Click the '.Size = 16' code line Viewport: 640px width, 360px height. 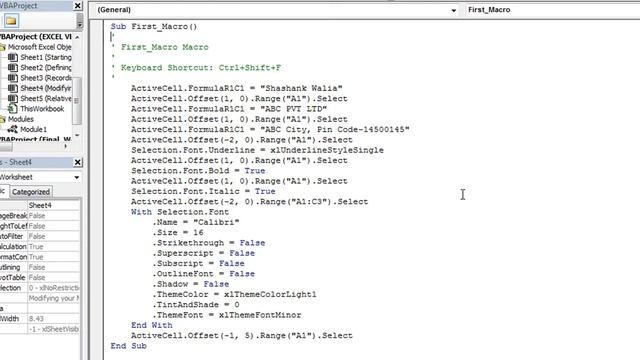[178, 233]
